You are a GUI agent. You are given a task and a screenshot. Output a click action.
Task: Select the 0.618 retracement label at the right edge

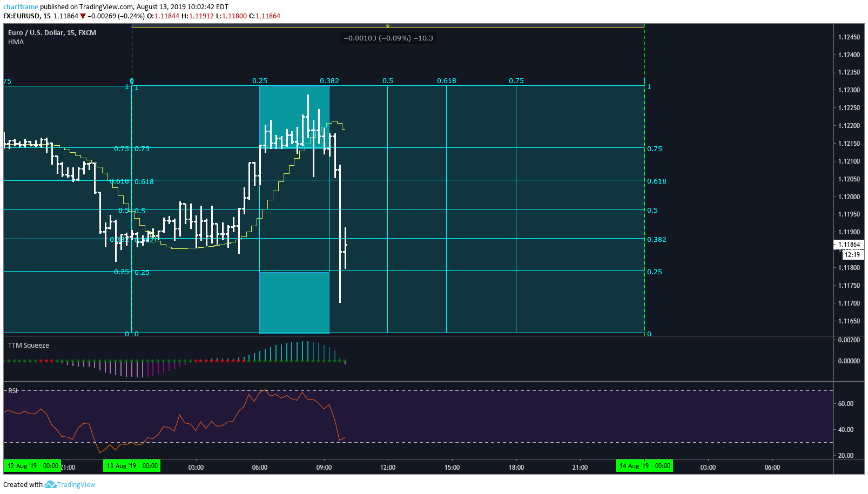[657, 181]
